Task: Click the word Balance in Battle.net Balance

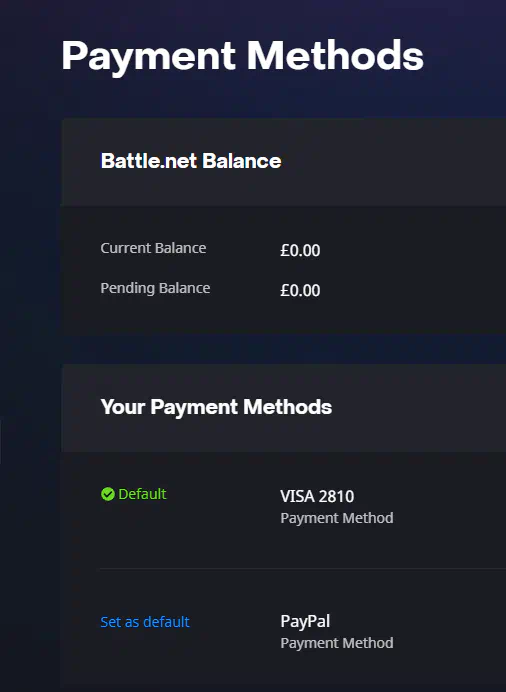Action: coord(242,161)
